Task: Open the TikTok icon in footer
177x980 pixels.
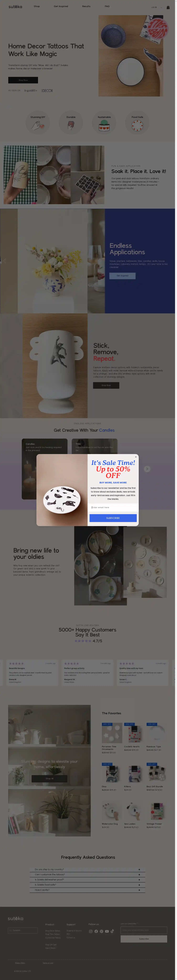Action: 112,931
